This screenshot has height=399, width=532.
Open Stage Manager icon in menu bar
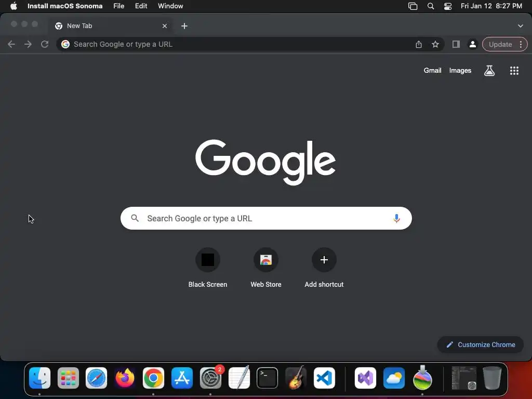click(x=413, y=6)
